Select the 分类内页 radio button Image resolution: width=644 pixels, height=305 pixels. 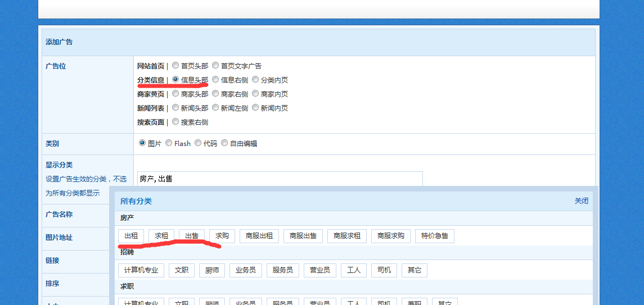(255, 80)
